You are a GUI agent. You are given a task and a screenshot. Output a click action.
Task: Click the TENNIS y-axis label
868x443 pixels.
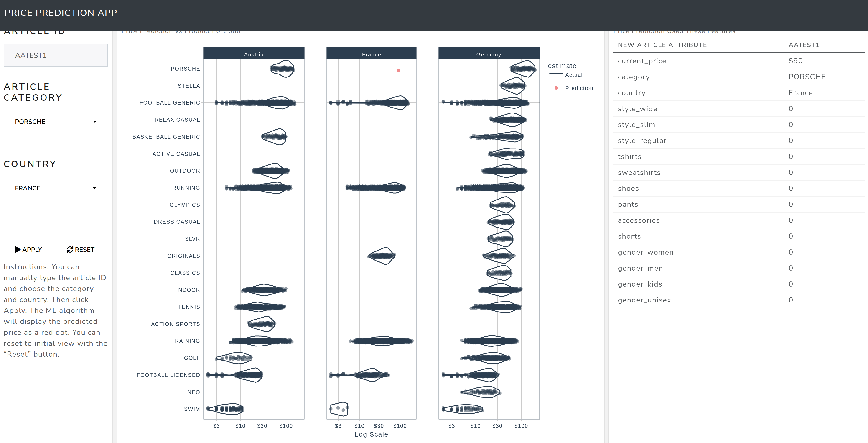click(x=189, y=307)
